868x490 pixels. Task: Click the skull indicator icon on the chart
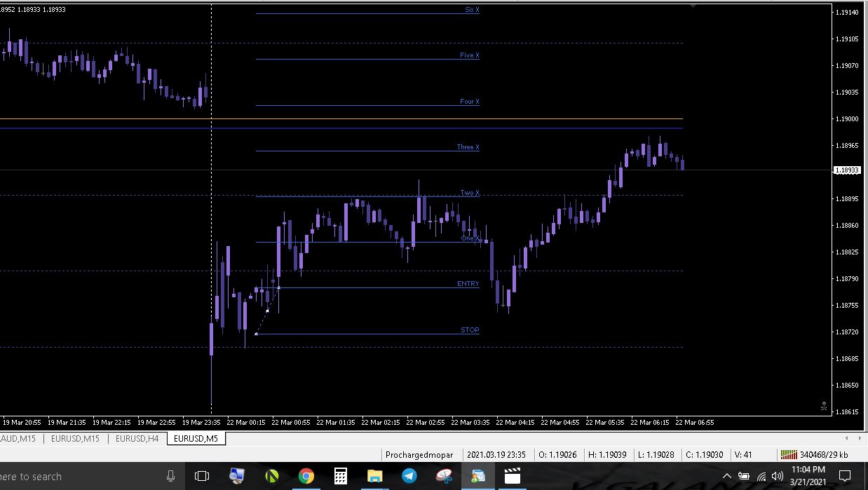(824, 406)
